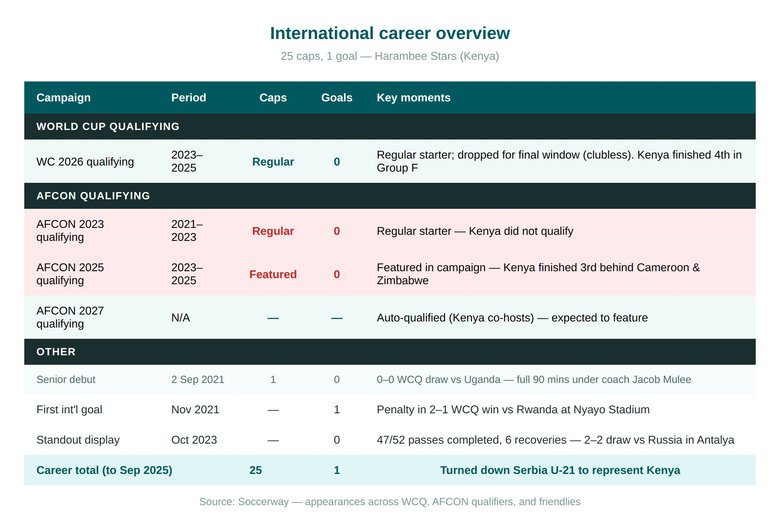
Task: Click the '2023–2025' period in AFCON 2025 row
Action: pos(187,274)
